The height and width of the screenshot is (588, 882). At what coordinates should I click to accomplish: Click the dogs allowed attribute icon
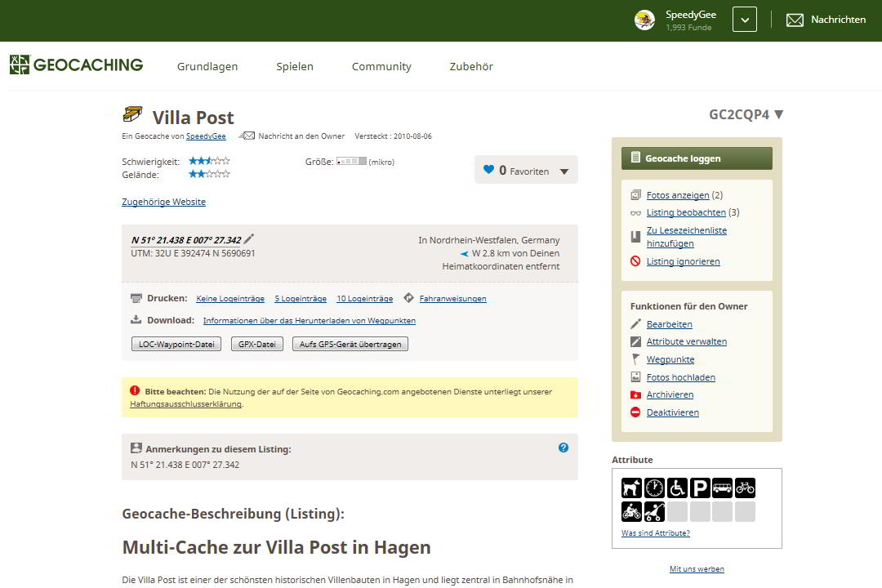[x=631, y=488]
